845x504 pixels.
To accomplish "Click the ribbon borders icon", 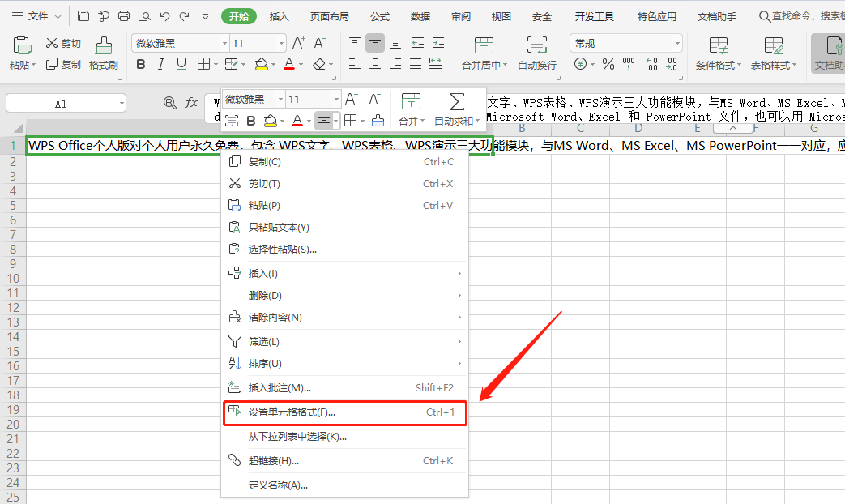I will [203, 65].
